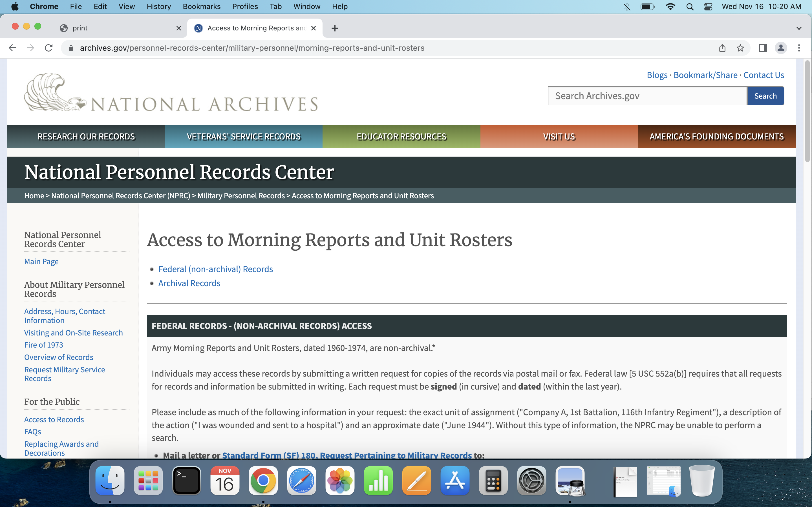Viewport: 812px width, 507px height.
Task: Close the print tab
Action: click(179, 28)
